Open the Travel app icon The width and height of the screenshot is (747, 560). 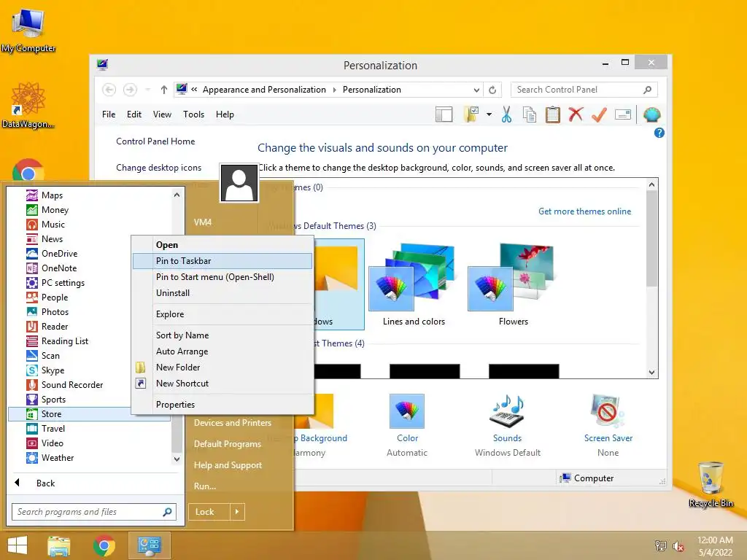click(32, 429)
